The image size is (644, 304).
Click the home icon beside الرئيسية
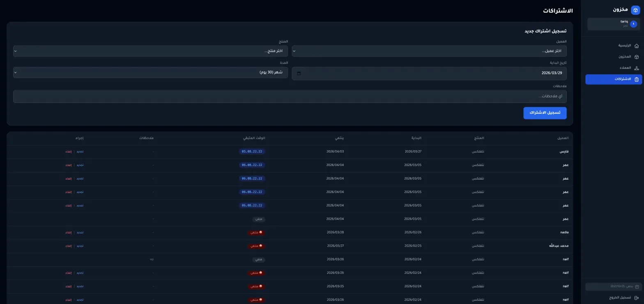click(x=637, y=46)
